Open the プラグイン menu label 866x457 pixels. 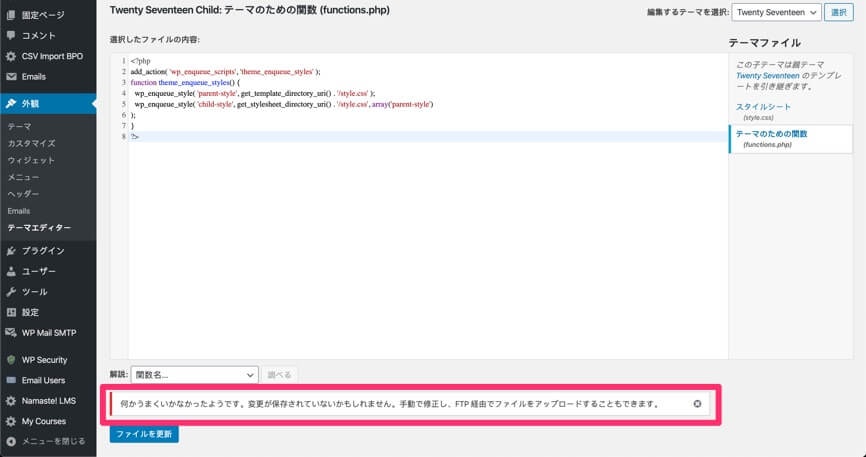(x=43, y=251)
